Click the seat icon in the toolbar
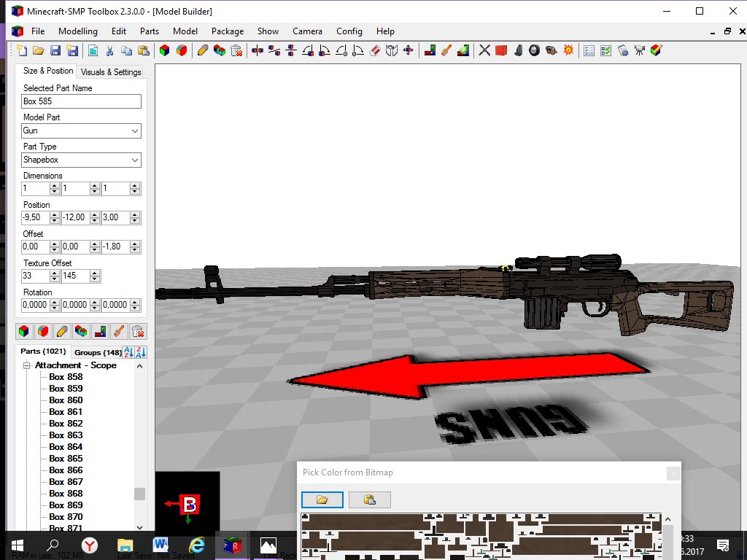Screen dimensions: 747x560 [x=518, y=50]
